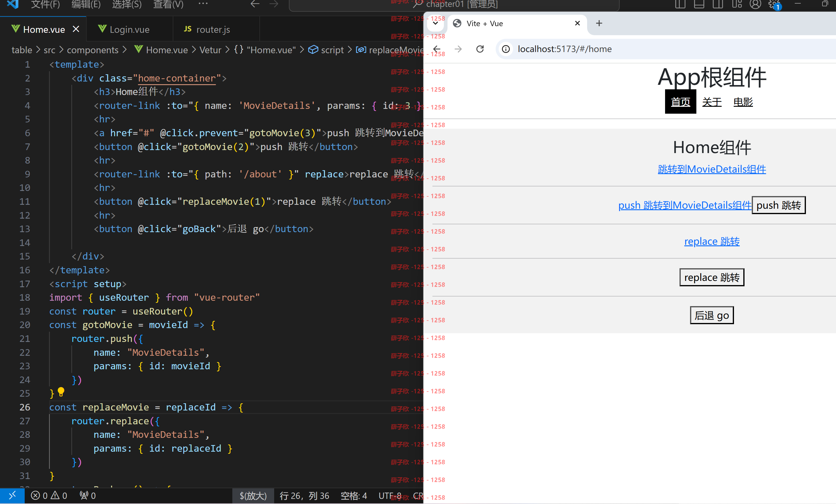Viewport: 836px width, 504px height.
Task: Click the import useRouter line 18
Action: point(154,297)
